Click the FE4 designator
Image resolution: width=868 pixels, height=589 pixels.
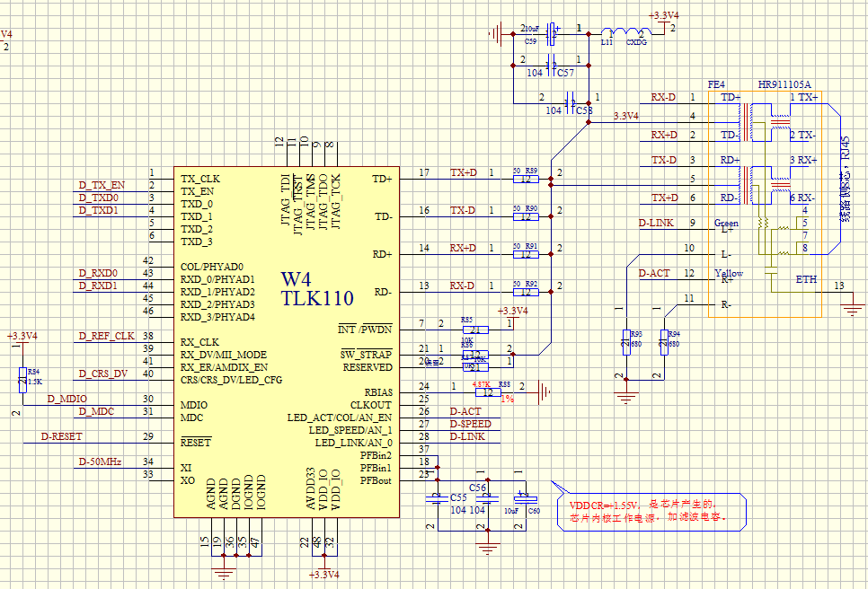716,84
